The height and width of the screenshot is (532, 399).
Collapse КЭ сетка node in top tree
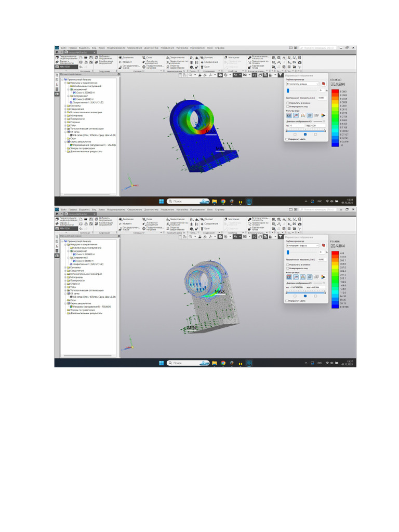click(x=65, y=132)
